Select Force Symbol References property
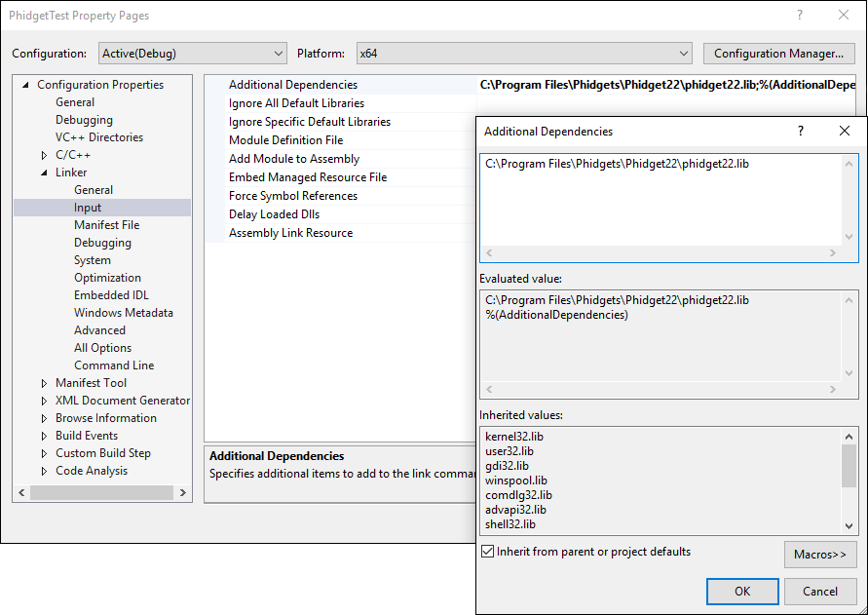 340,196
